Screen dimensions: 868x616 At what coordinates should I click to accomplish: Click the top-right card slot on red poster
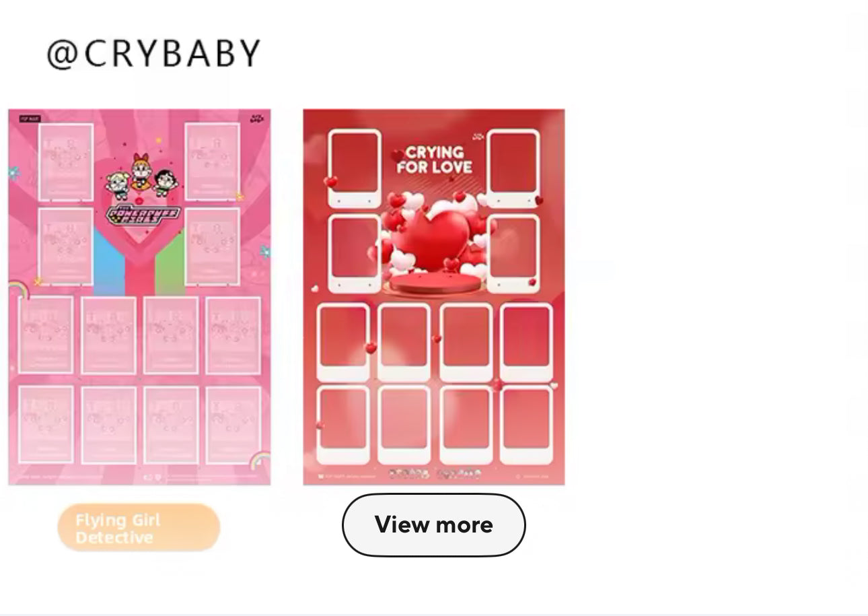pyautogui.click(x=513, y=168)
